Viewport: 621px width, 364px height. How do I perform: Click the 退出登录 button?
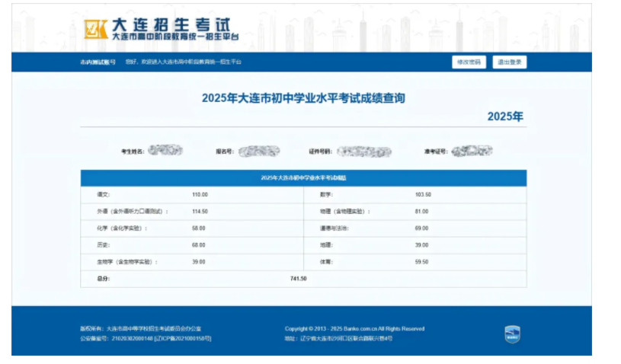click(x=509, y=62)
